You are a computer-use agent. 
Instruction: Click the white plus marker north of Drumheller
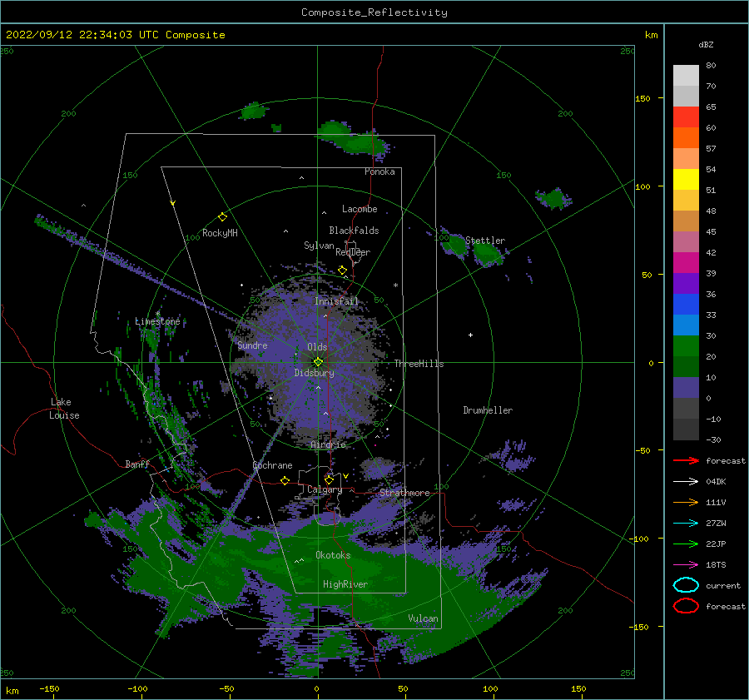click(x=470, y=335)
